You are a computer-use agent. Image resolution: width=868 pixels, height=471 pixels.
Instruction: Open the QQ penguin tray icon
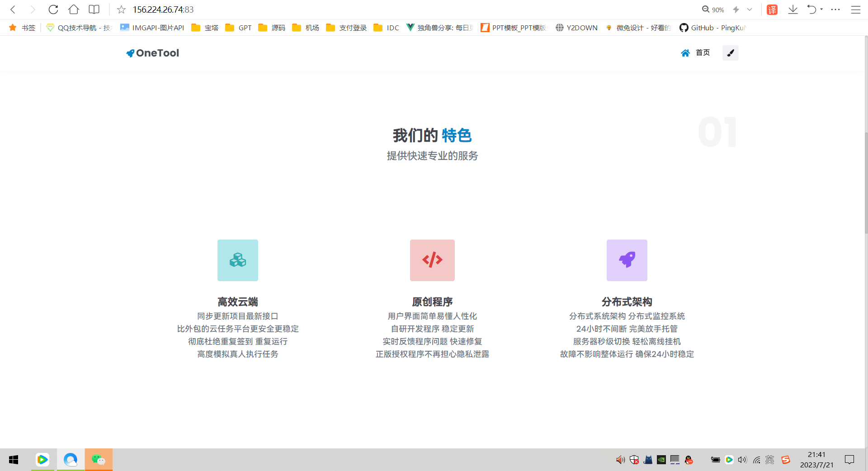pyautogui.click(x=689, y=460)
